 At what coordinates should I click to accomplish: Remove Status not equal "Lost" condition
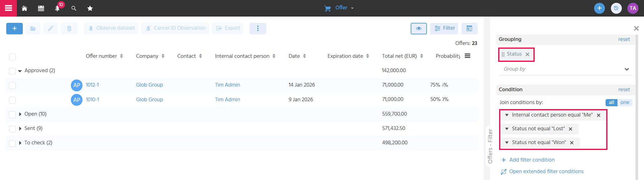pyautogui.click(x=571, y=129)
